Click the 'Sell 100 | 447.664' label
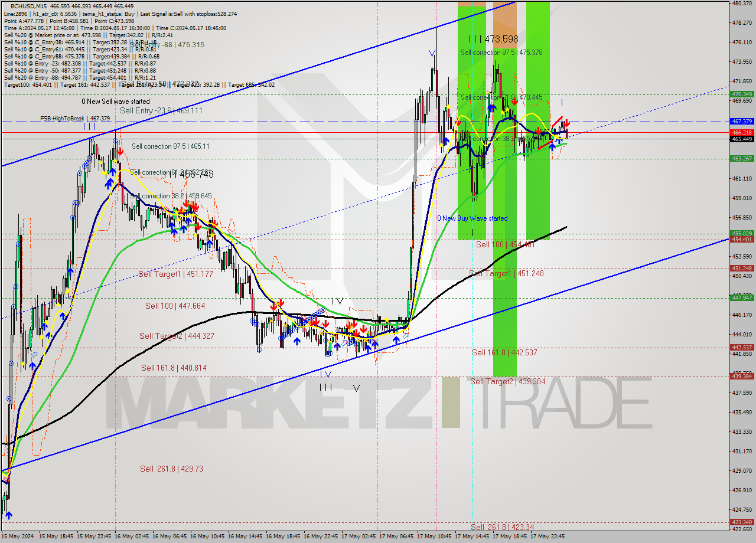The width and height of the screenshot is (756, 543). (175, 306)
